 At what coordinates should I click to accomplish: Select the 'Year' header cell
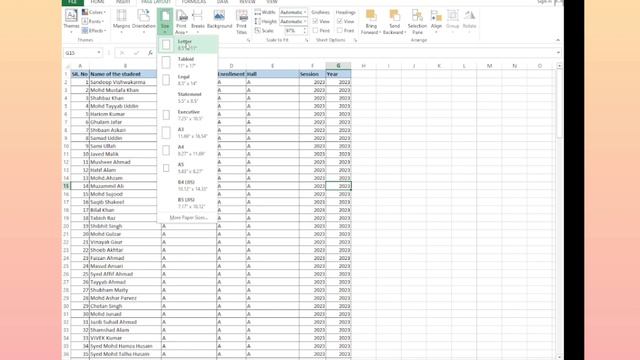click(x=338, y=74)
